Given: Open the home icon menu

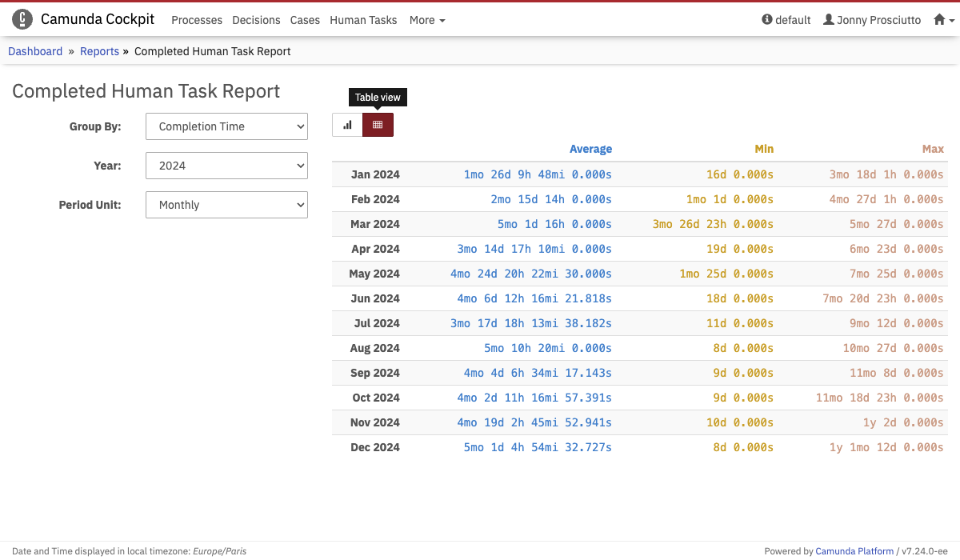Looking at the screenshot, I should point(944,20).
